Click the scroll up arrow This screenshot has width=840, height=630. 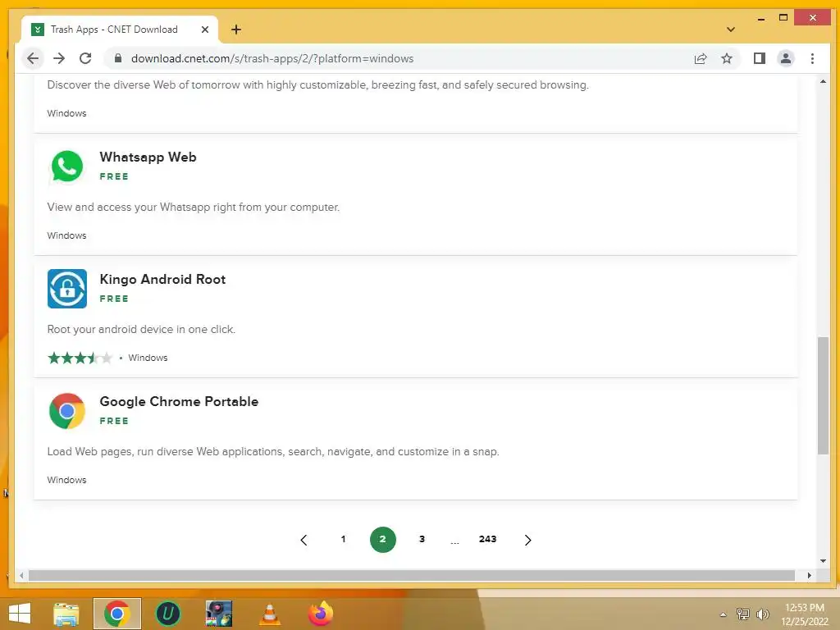(823, 82)
